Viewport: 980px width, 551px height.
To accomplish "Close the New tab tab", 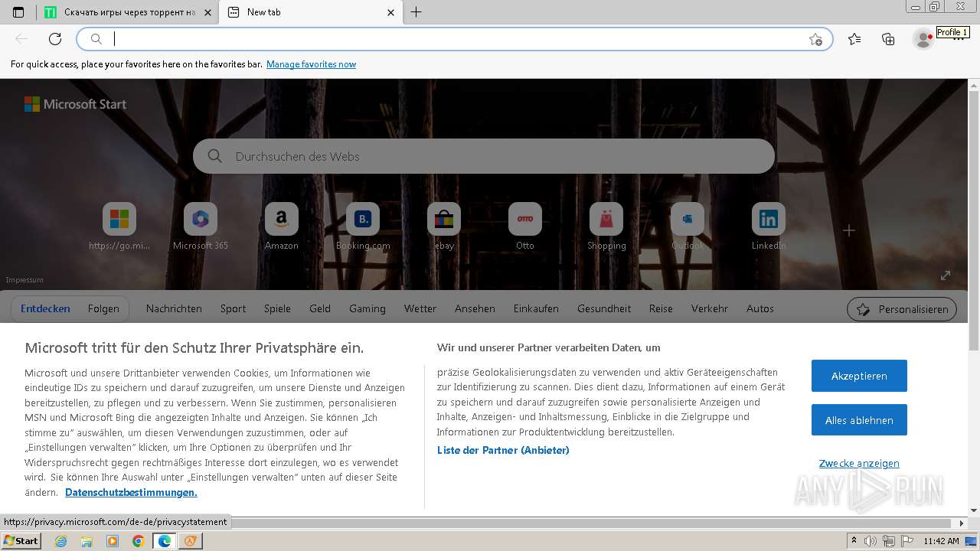I will (390, 12).
